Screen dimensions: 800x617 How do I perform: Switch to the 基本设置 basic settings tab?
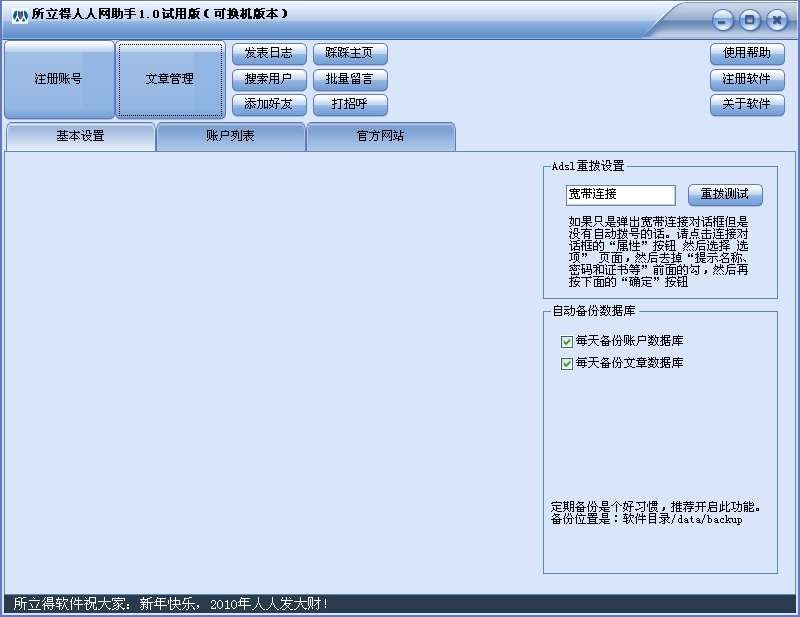click(x=80, y=136)
